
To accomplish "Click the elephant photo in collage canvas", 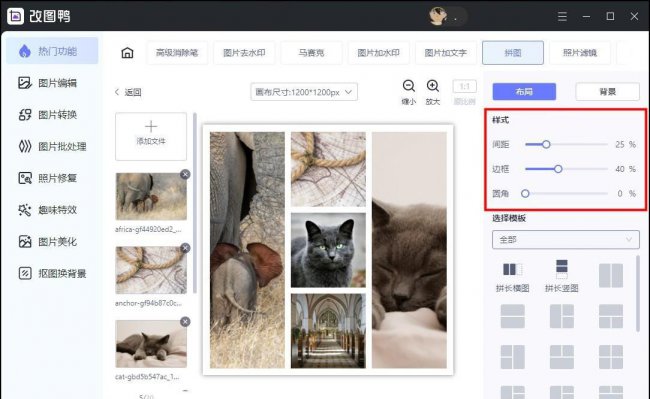I will (x=247, y=250).
